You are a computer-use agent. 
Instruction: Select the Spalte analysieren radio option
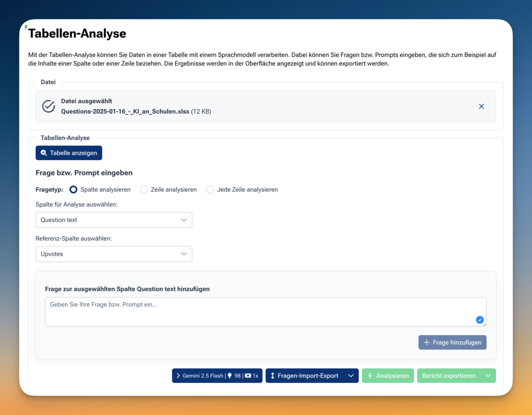pyautogui.click(x=73, y=189)
